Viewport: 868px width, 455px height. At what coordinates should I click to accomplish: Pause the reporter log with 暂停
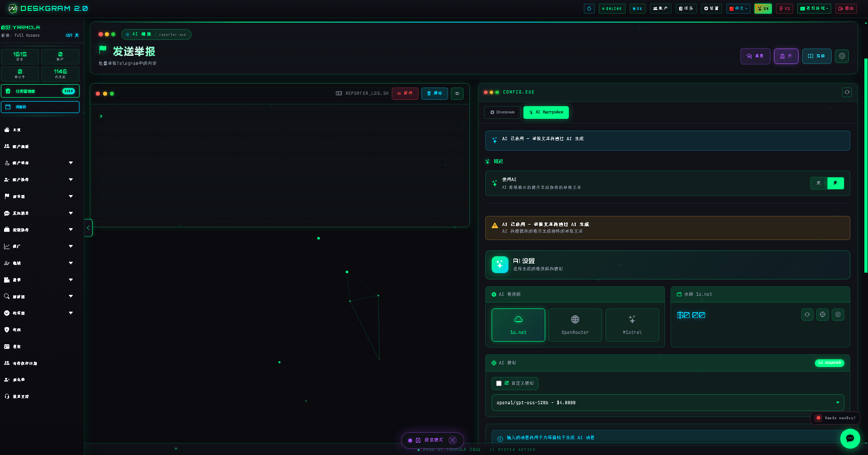(405, 93)
